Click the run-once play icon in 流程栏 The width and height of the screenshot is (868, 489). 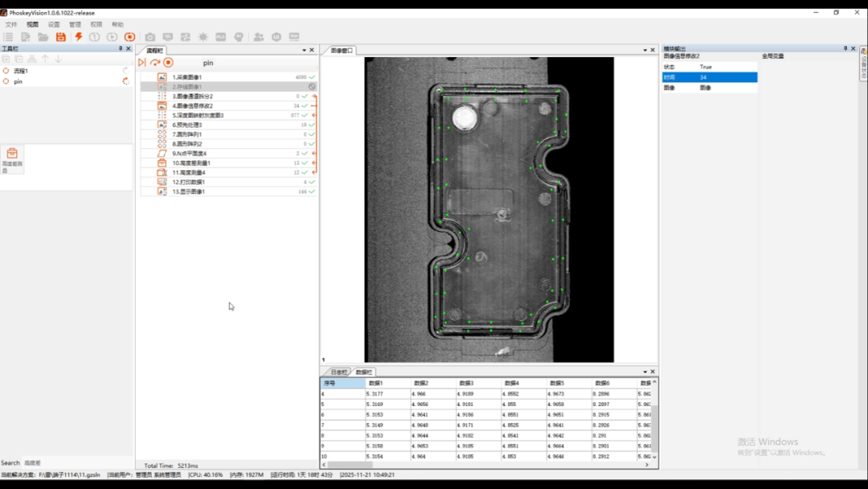(x=142, y=63)
